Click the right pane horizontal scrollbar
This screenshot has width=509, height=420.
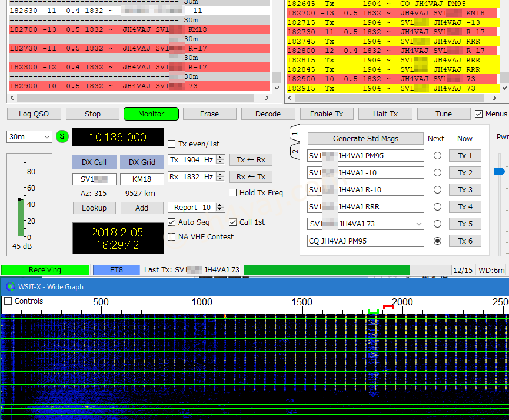coord(389,98)
